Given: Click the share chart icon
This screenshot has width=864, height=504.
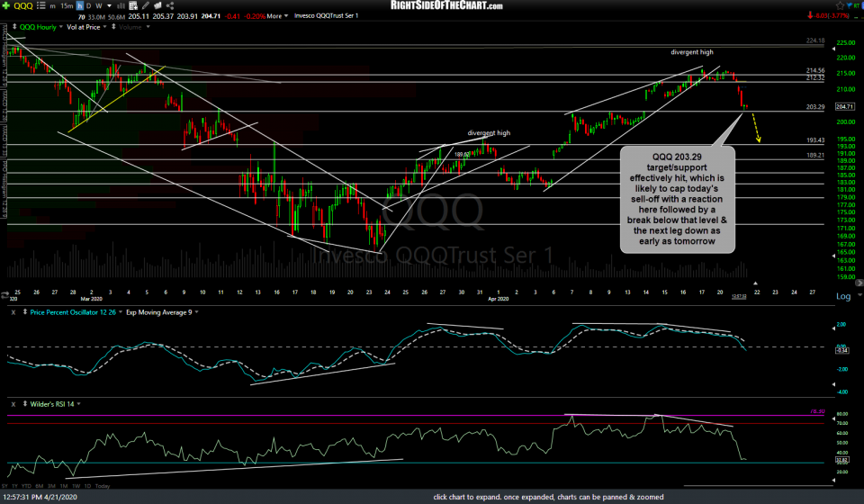Looking at the screenshot, I should (170, 5).
